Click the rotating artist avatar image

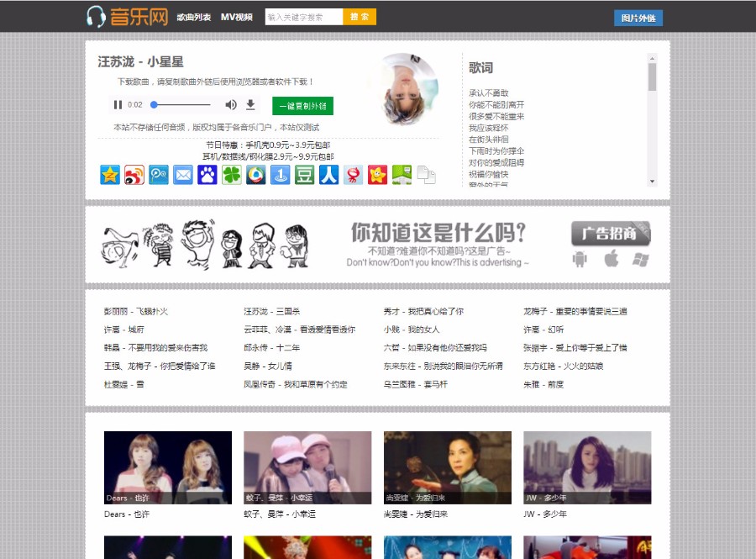[409, 89]
